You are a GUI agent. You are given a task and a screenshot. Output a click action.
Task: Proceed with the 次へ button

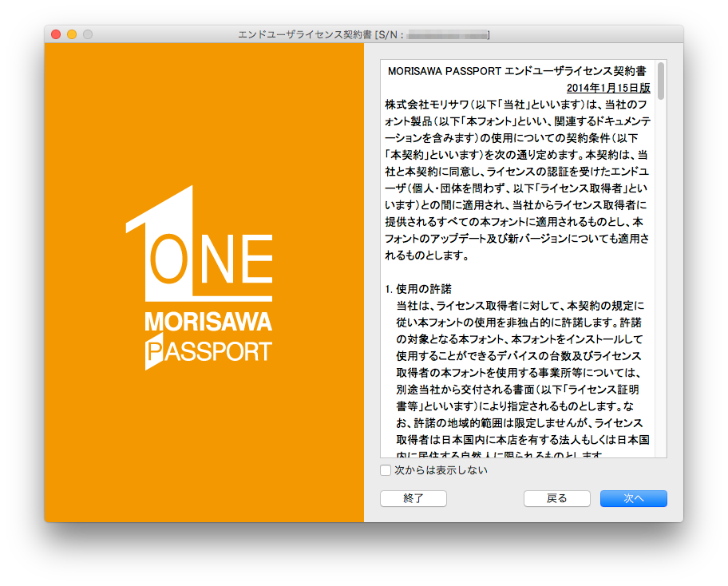click(633, 498)
